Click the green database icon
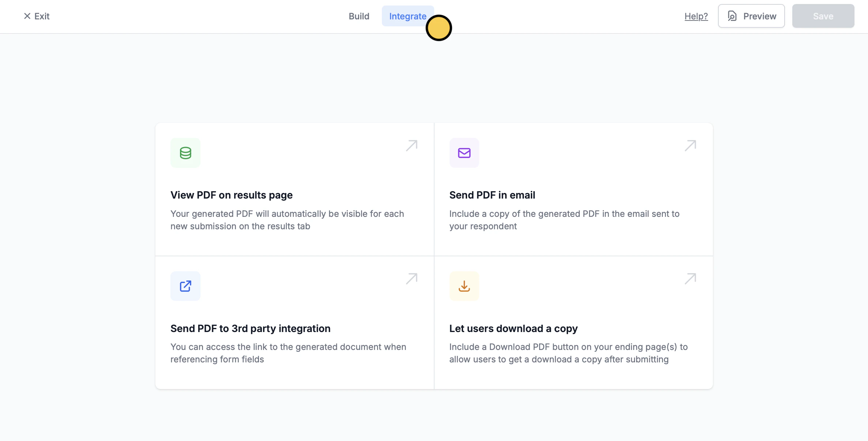Screen dimensions: 868x441 [x=185, y=153]
